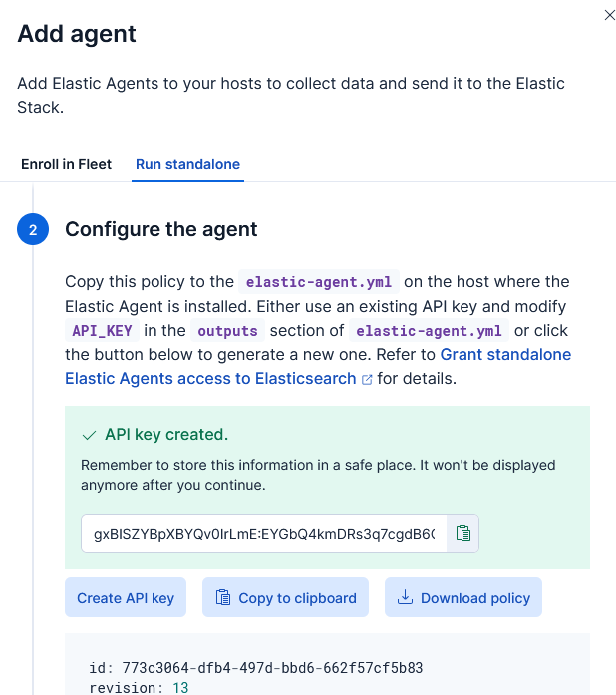
Task: Click the clipboard icon in Copy to clipboard
Action: pos(223,598)
